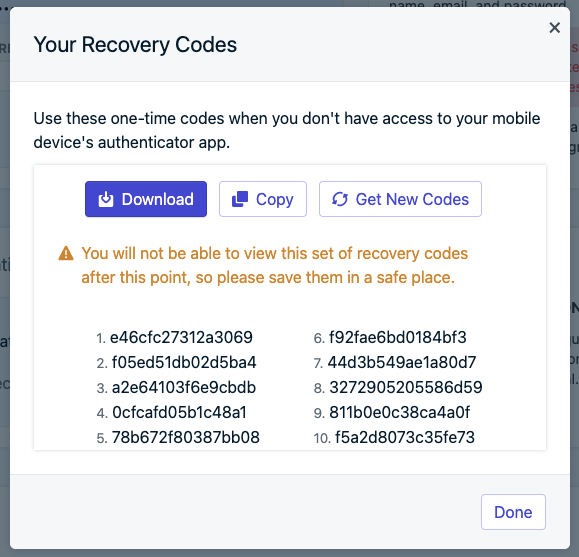The height and width of the screenshot is (557, 579).
Task: Click the download arrow icon
Action: (106, 199)
